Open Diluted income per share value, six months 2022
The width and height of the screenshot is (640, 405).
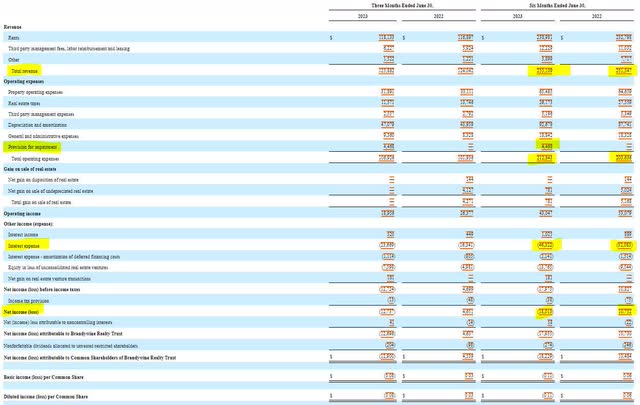[x=628, y=396]
